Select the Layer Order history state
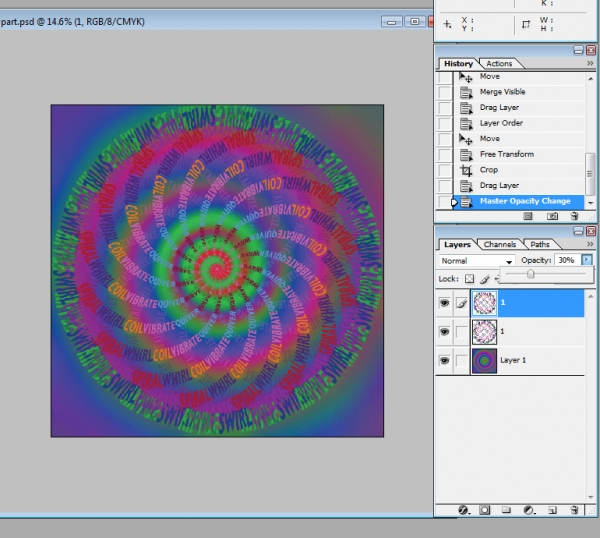This screenshot has width=600, height=538. coord(519,124)
